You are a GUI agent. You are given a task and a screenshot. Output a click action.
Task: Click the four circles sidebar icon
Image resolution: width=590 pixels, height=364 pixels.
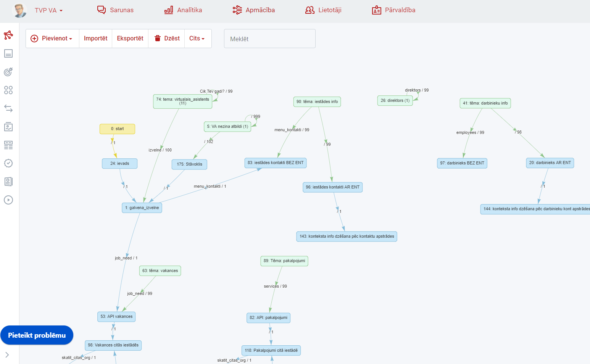pyautogui.click(x=8, y=90)
